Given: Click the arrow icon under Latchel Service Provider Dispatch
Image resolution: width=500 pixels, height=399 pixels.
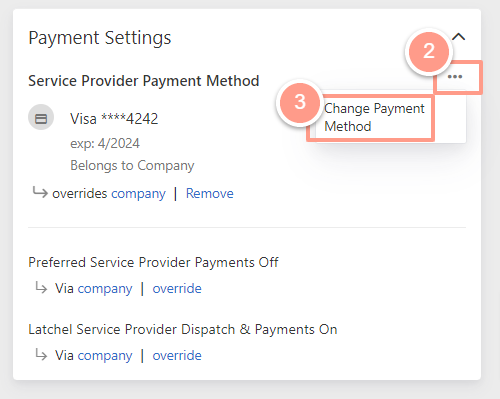Looking at the screenshot, I should [x=41, y=355].
